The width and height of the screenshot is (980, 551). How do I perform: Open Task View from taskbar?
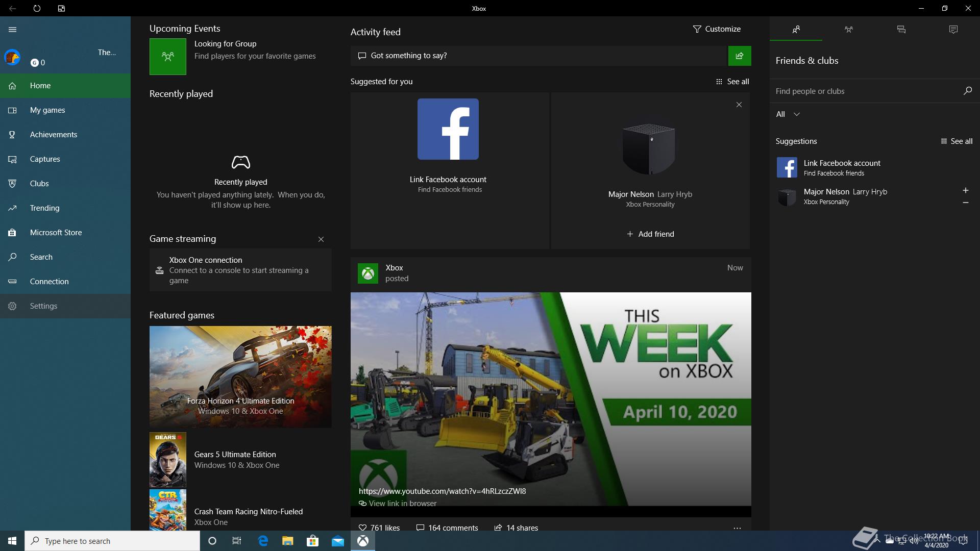pos(237,541)
